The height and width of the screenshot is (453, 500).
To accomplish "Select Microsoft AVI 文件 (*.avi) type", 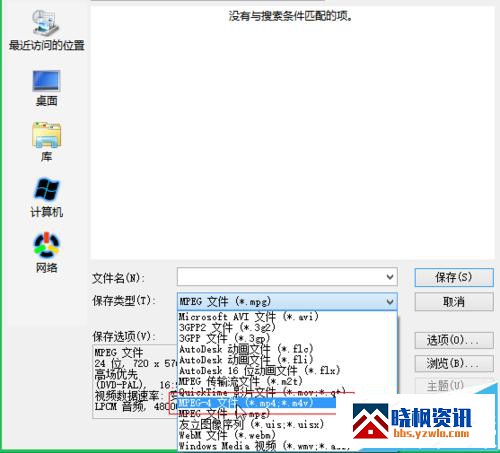I will coord(249,316).
